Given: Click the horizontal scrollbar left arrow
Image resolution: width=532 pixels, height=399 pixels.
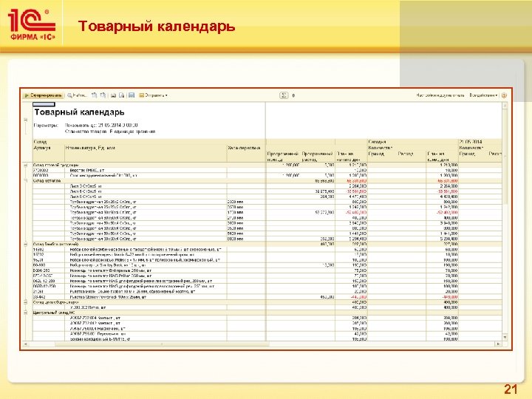Looking at the screenshot, I should (25, 344).
